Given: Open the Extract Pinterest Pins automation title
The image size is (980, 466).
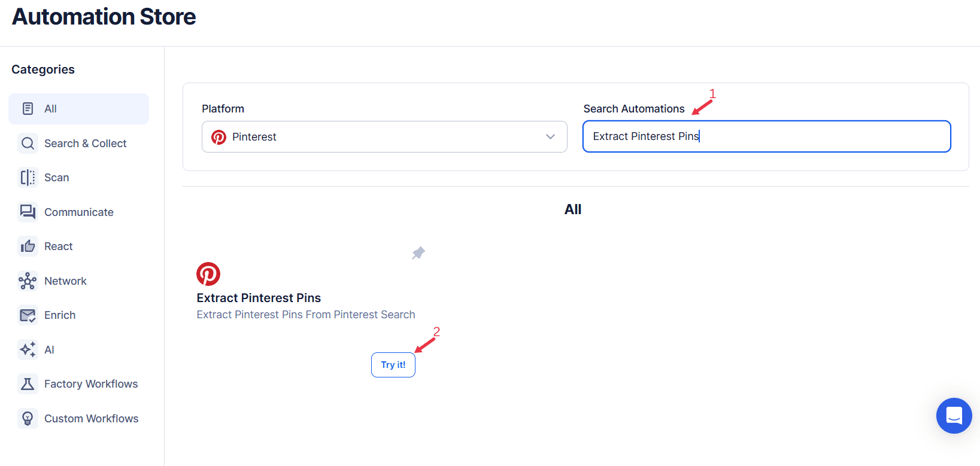Looking at the screenshot, I should [259, 297].
